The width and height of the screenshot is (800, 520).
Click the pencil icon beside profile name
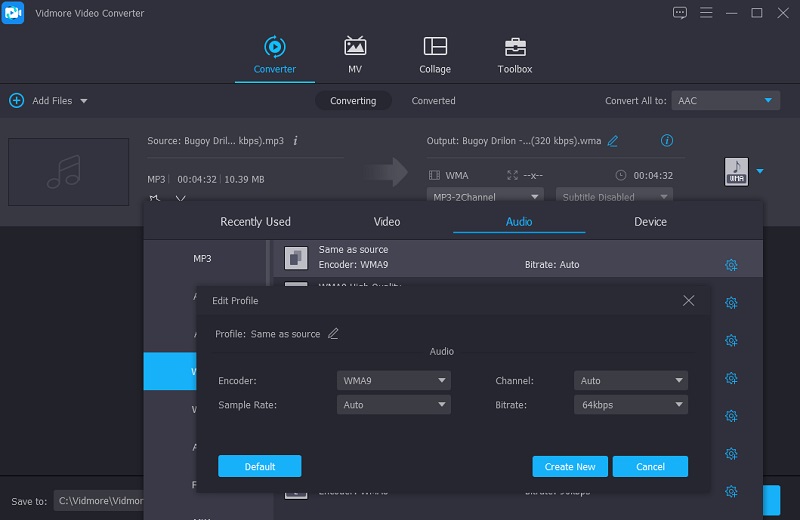coord(333,334)
